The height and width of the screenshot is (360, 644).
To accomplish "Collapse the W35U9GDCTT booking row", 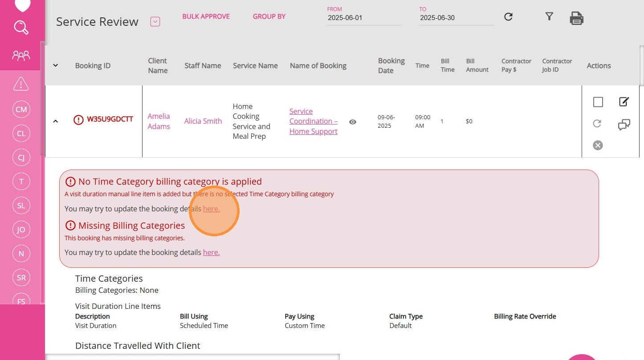I will pyautogui.click(x=56, y=121).
